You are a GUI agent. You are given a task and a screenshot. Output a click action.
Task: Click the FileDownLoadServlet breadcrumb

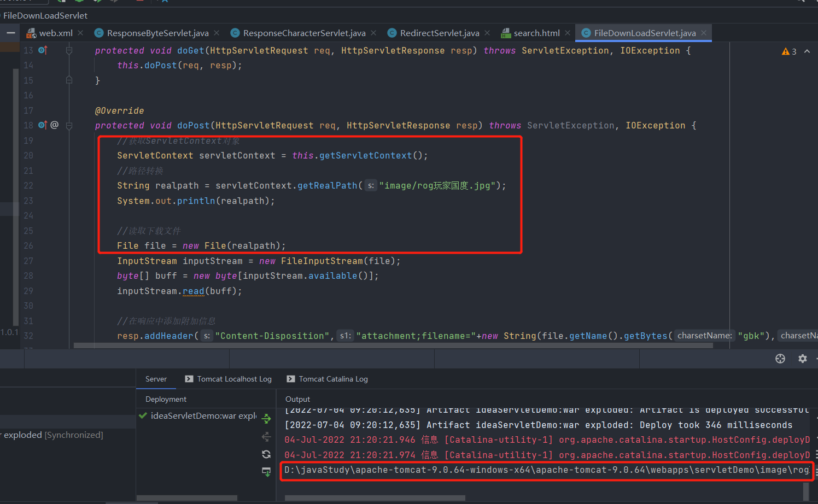pos(45,15)
